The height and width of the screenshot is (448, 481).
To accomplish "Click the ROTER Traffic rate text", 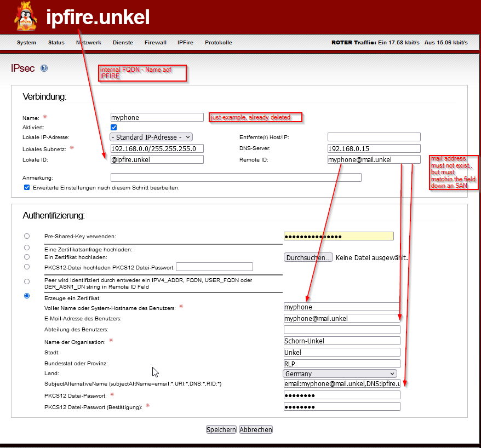I will [399, 43].
